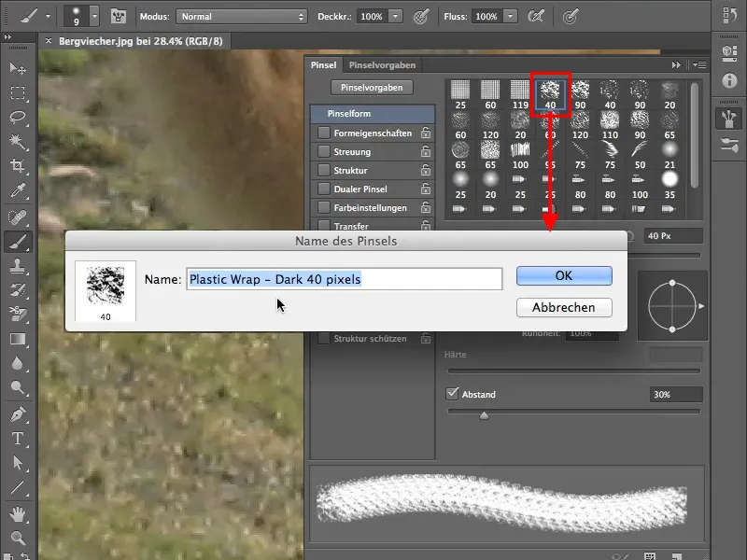The image size is (747, 560).
Task: Select the Lasso tool
Action: coord(18,117)
